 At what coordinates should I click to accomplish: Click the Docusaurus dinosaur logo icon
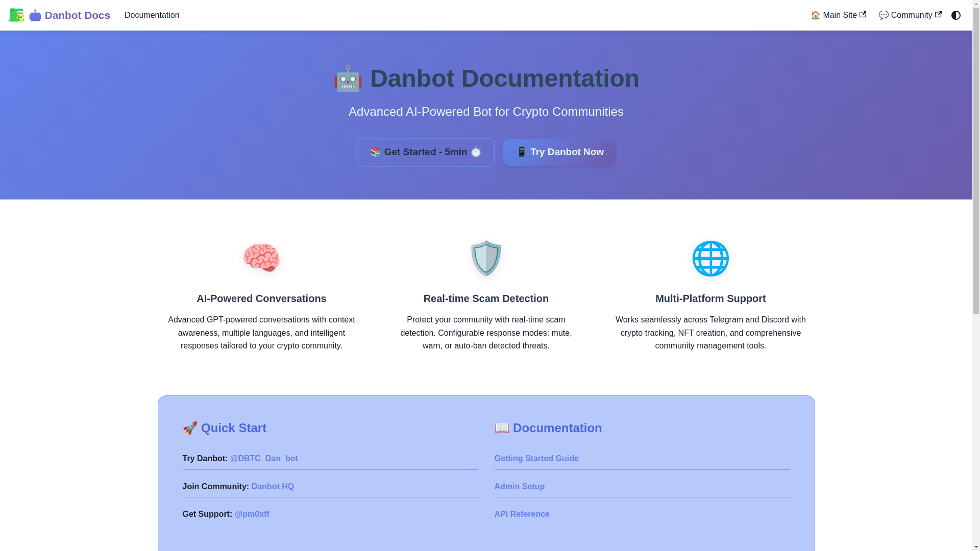pos(16,15)
